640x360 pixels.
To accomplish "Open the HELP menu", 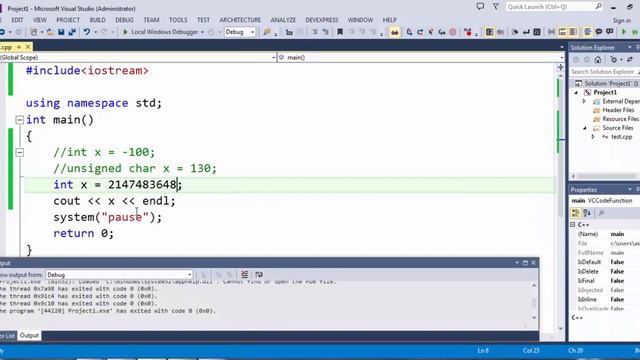I will click(389, 20).
